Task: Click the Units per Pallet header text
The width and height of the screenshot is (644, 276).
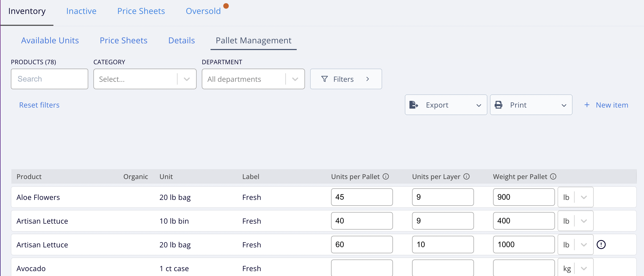Action: [356, 177]
